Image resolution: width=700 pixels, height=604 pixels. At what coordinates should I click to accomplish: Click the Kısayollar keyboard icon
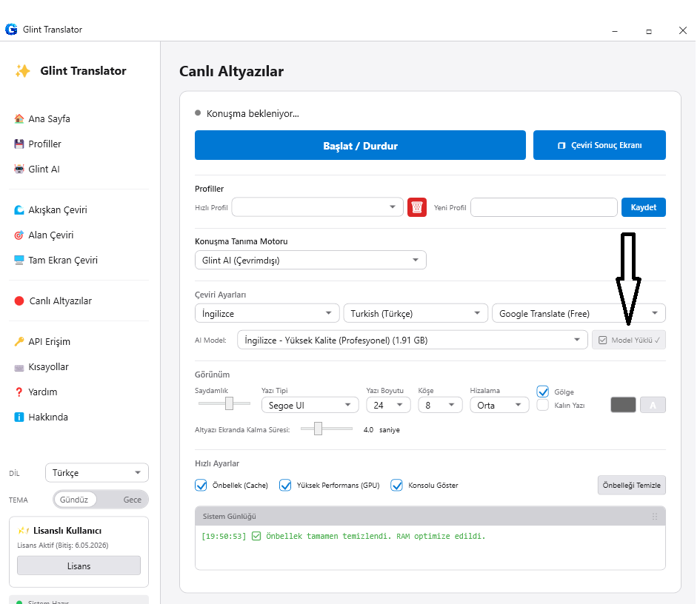pos(19,367)
